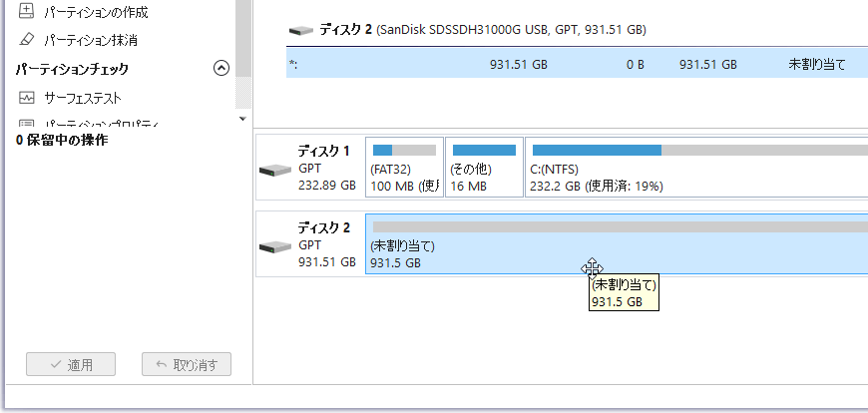This screenshot has width=868, height=413.
Task: Collapse the パーティションチェック section
Action: coord(221,69)
